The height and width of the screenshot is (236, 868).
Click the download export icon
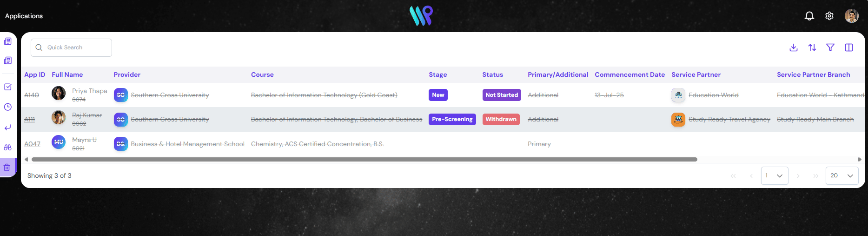pyautogui.click(x=794, y=47)
